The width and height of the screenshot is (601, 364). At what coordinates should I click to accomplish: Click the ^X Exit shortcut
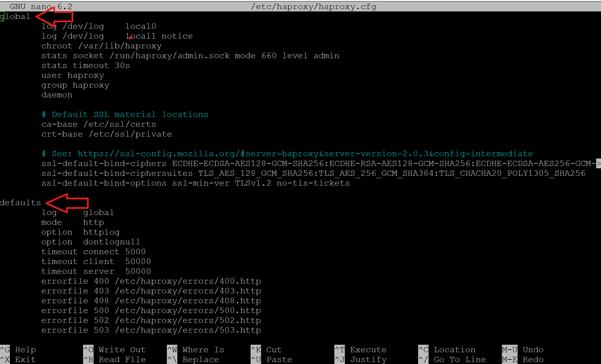pyautogui.click(x=18, y=359)
